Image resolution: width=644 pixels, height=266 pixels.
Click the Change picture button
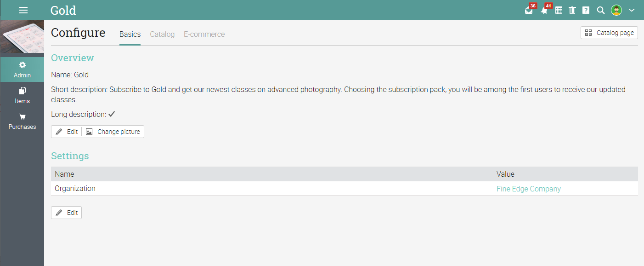[113, 132]
